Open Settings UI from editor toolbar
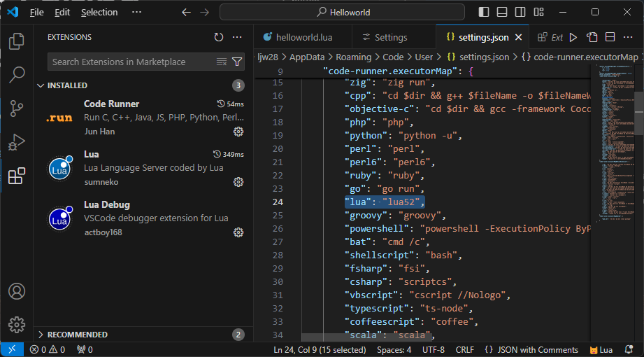This screenshot has height=357, width=644. (592, 37)
